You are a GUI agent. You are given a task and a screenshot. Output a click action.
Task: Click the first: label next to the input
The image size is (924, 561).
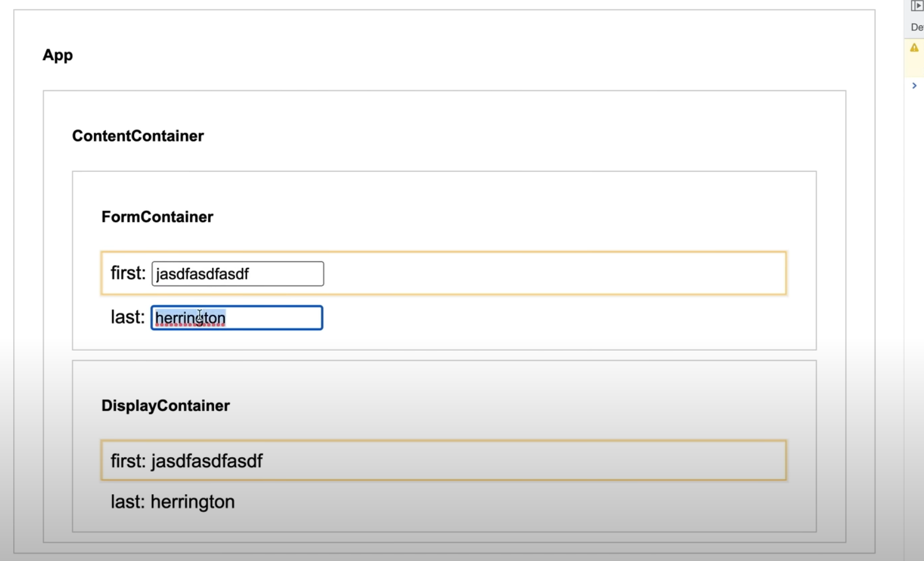coord(128,272)
